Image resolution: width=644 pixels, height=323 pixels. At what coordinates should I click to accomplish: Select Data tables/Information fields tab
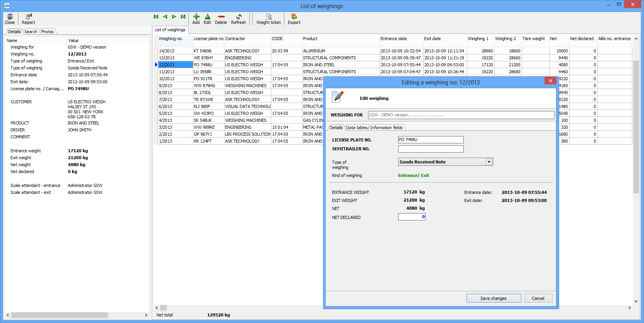click(x=374, y=128)
